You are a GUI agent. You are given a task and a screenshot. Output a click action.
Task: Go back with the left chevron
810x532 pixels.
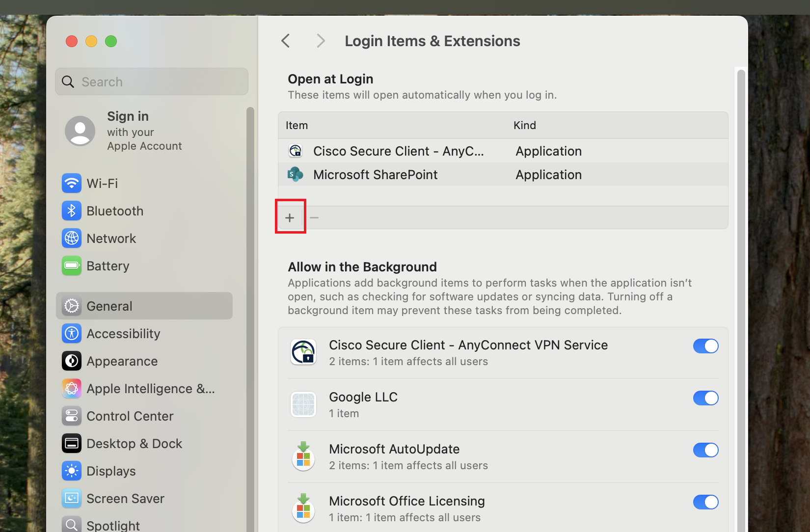(x=286, y=41)
